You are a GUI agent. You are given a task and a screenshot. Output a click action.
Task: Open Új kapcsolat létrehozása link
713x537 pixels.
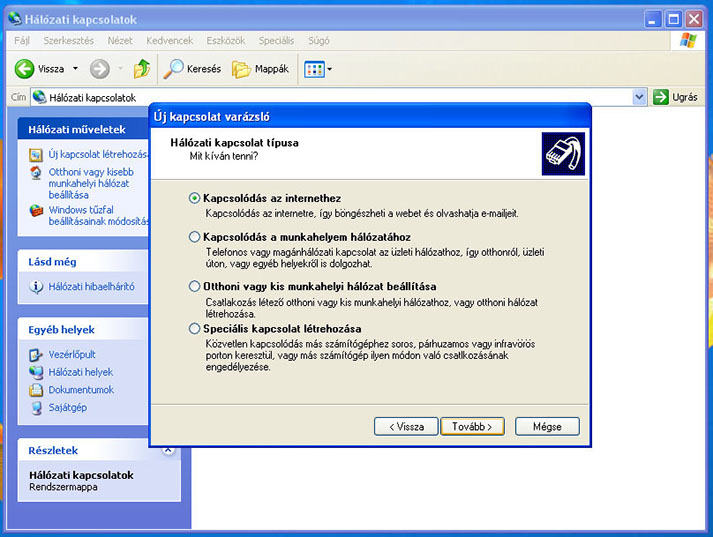pos(98,154)
